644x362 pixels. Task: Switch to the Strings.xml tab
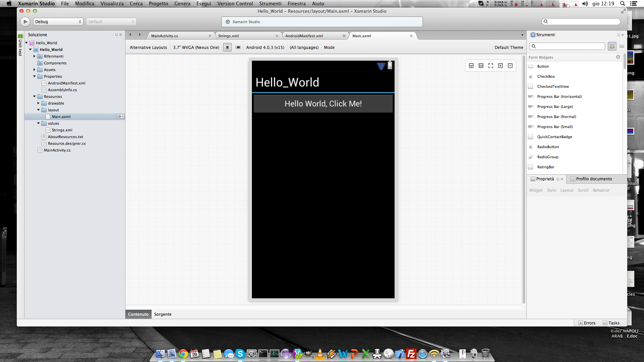coord(228,36)
